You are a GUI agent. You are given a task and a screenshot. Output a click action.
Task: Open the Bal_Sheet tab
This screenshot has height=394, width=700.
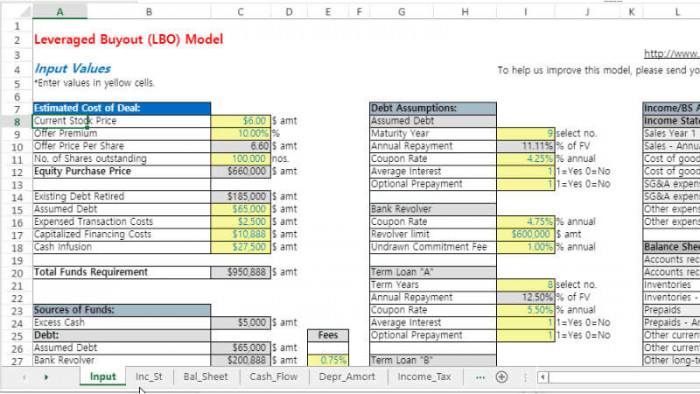205,377
